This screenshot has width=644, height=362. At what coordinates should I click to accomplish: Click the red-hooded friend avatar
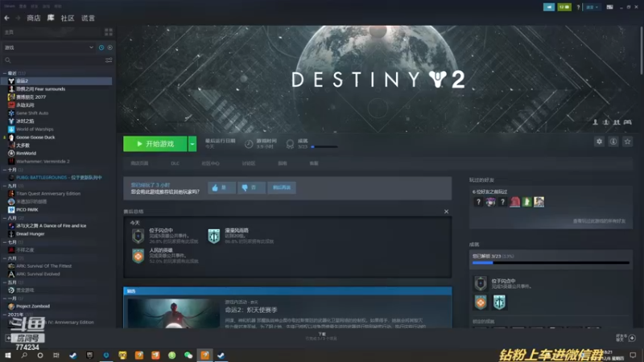pyautogui.click(x=514, y=202)
